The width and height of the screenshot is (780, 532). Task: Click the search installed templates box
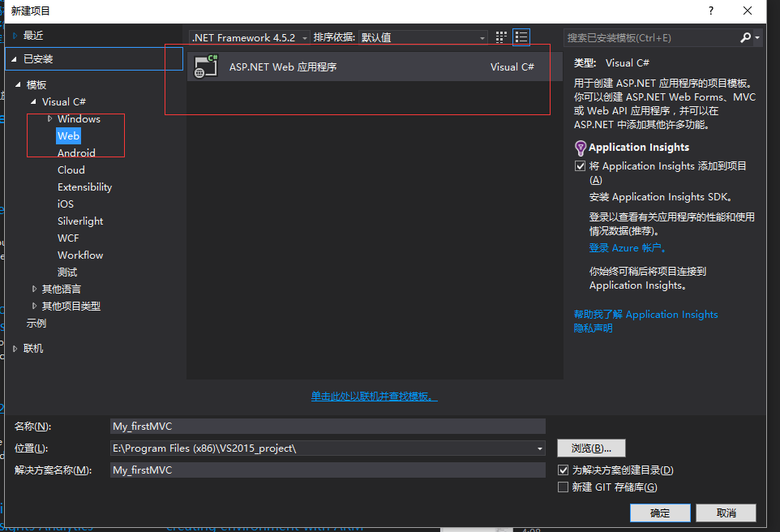(652, 38)
